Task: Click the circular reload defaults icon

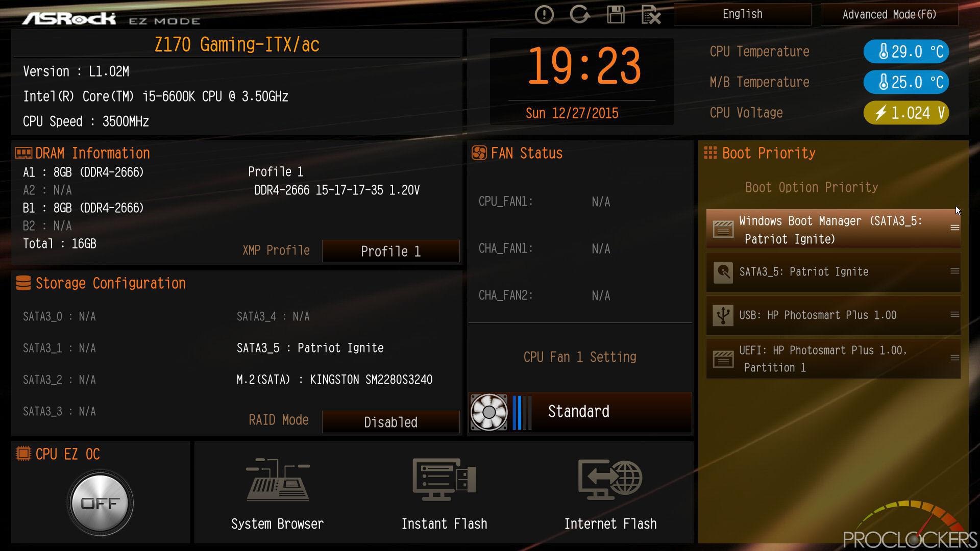Action: tap(580, 14)
